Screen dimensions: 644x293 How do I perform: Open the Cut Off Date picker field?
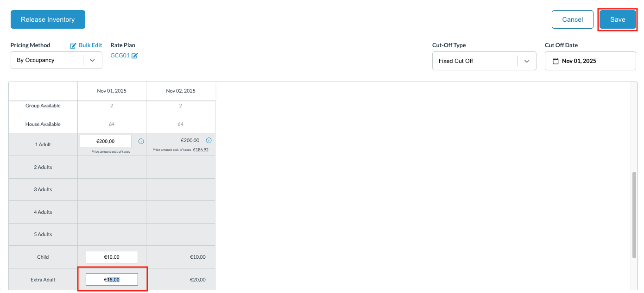coord(590,61)
